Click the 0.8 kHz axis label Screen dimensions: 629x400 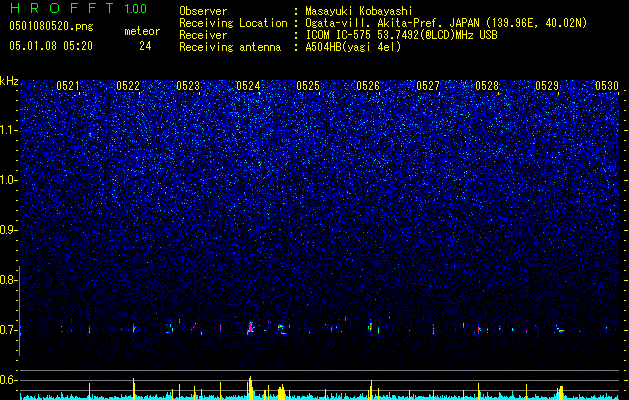click(9, 280)
